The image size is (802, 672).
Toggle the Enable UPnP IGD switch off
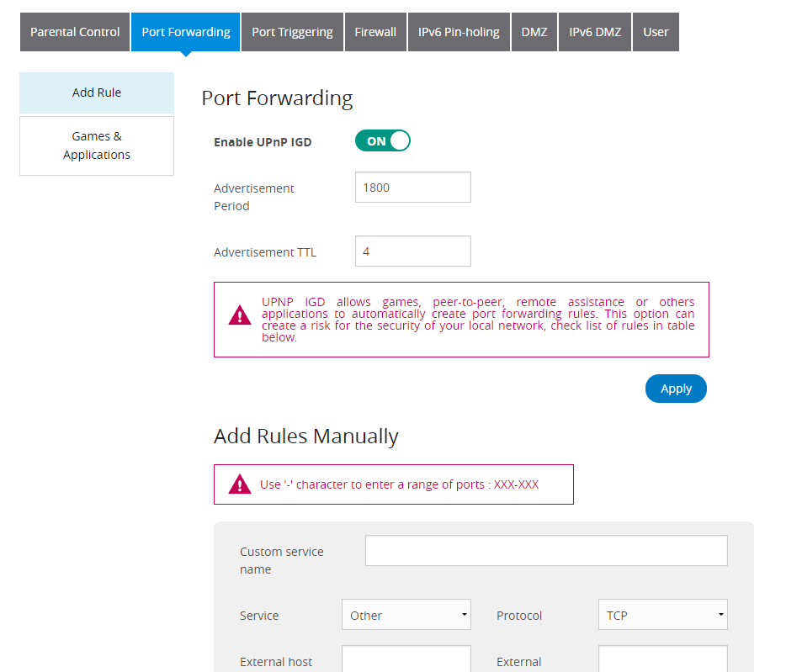383,140
